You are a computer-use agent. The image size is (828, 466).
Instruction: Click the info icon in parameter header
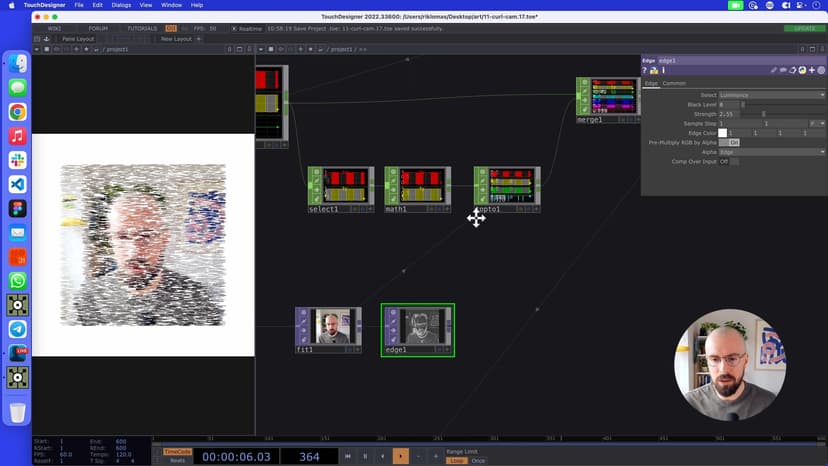tap(663, 71)
